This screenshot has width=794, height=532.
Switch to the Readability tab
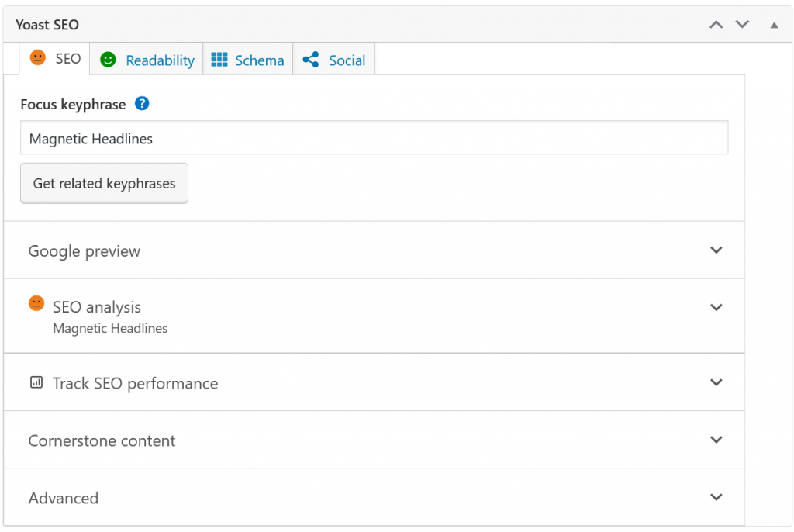click(160, 60)
